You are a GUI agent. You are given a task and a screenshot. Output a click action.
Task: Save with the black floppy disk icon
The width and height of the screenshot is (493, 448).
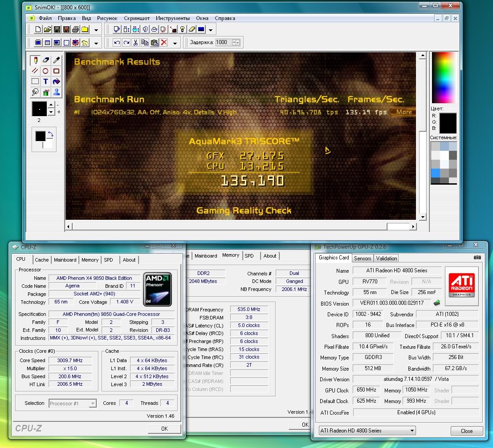pos(57,29)
